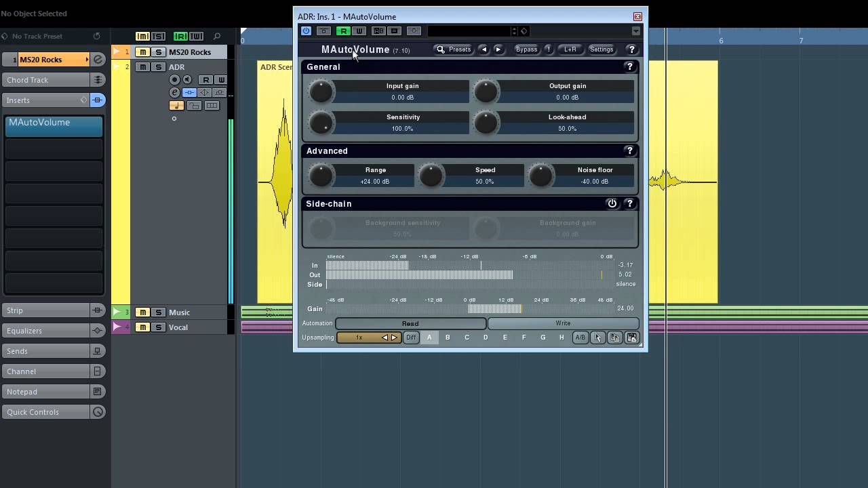Screen dimensions: 868x488
Task: Expand the Chord Track inspector section
Action: point(47,80)
